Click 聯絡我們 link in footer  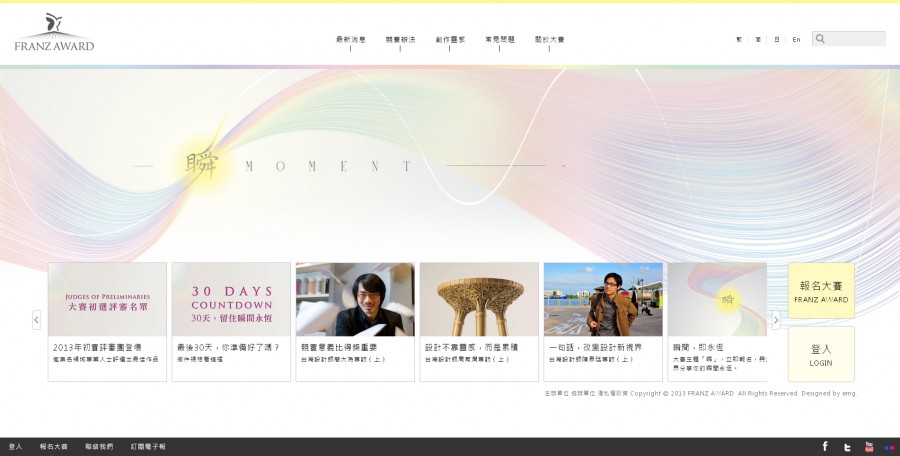point(99,447)
